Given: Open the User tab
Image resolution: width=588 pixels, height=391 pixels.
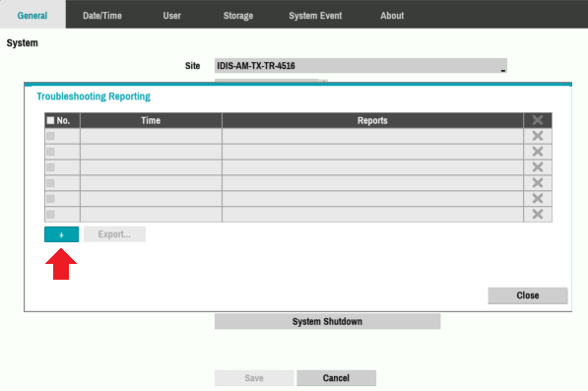Looking at the screenshot, I should (171, 16).
